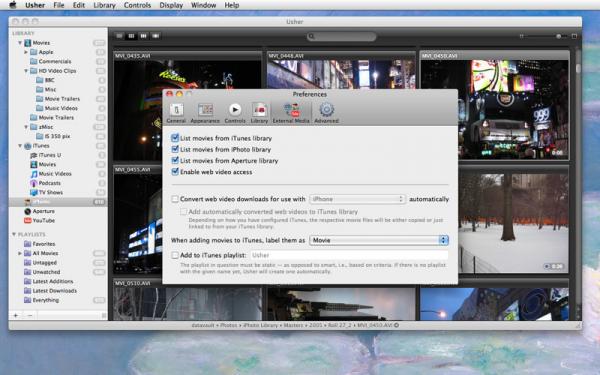Collapse the PLAYLISTS section triangle
This screenshot has height=375, width=600.
(14, 234)
